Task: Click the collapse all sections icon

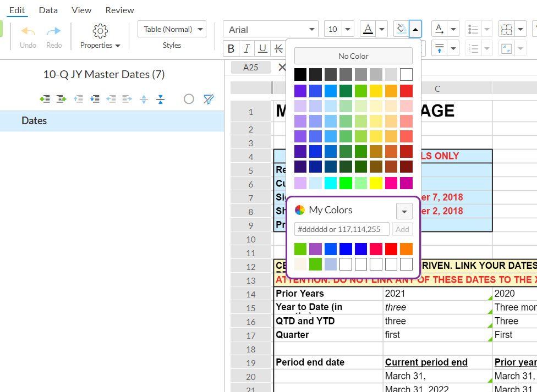Action: pos(160,99)
